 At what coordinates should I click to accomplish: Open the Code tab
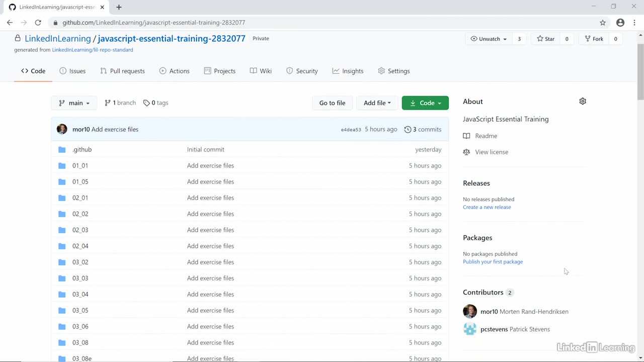[33, 71]
